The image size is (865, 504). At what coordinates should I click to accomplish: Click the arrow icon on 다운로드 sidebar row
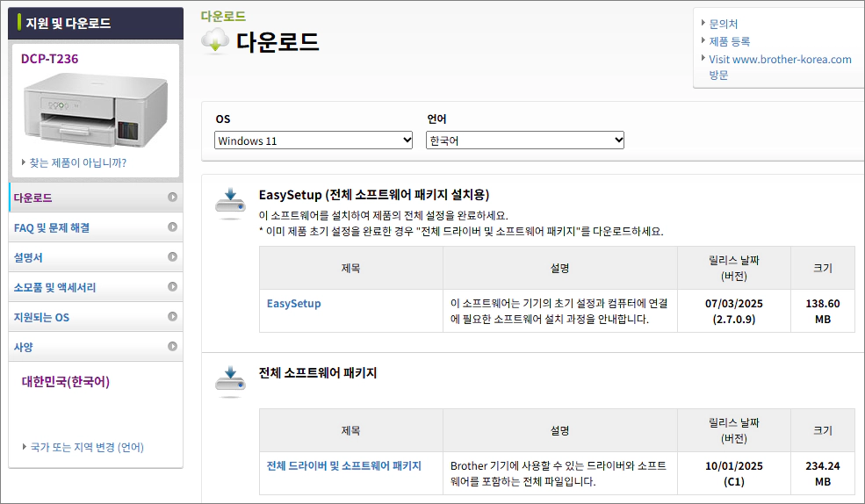pyautogui.click(x=173, y=197)
